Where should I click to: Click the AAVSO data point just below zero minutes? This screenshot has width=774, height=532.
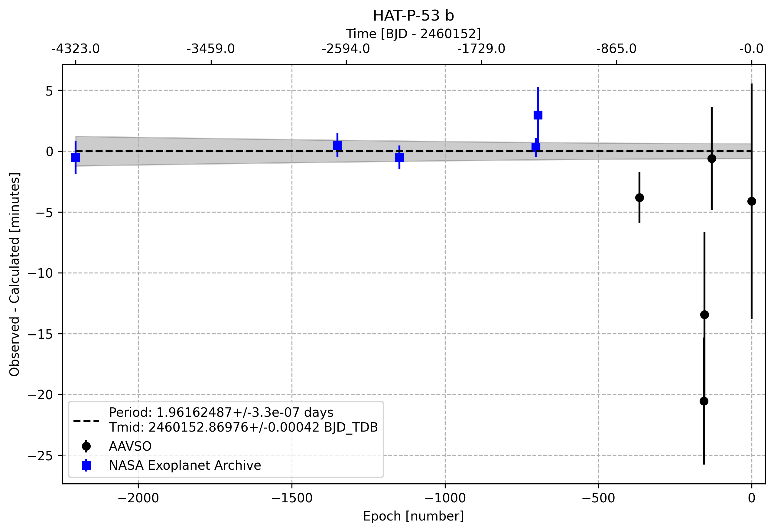(712, 159)
